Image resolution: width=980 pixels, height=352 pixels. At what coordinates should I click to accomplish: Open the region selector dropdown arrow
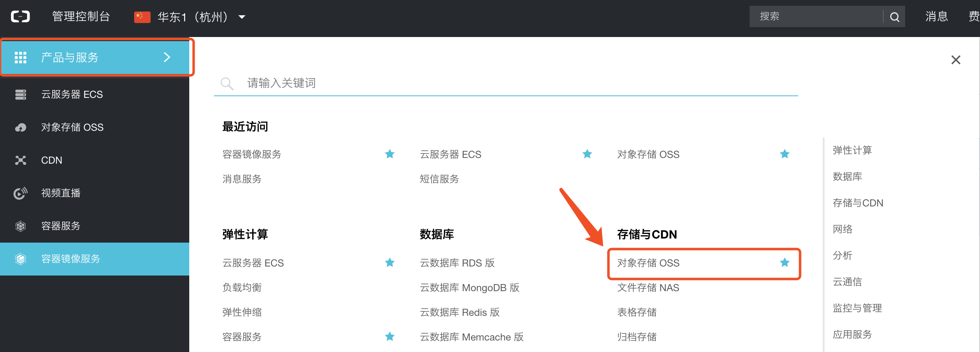click(x=242, y=17)
